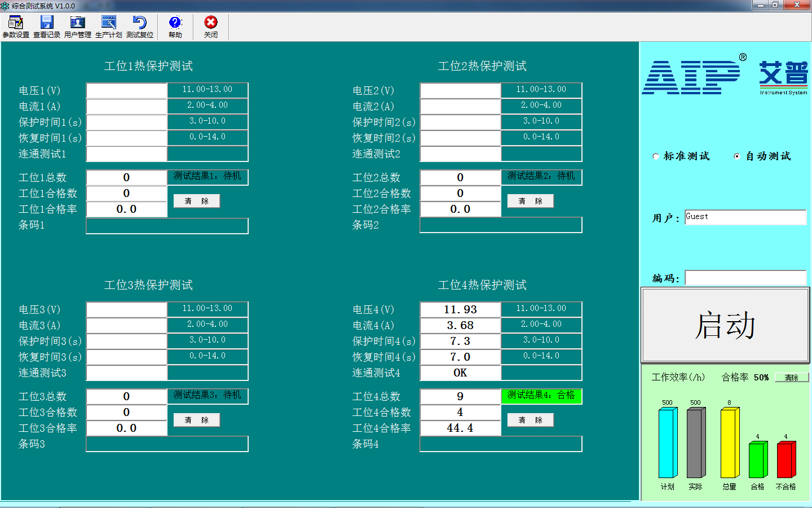Image resolution: width=812 pixels, height=508 pixels.
Task: Click the 条码4 barcode input field
Action: (x=501, y=444)
